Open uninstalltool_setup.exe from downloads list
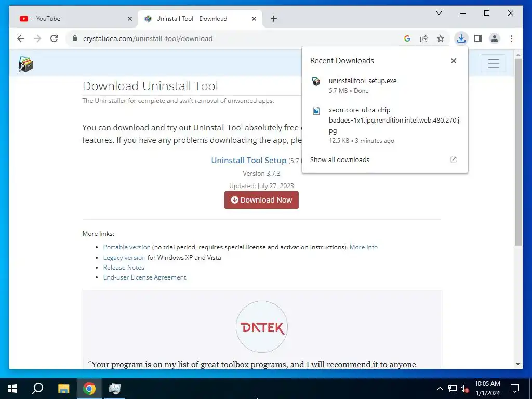The image size is (532, 399). 385,86
